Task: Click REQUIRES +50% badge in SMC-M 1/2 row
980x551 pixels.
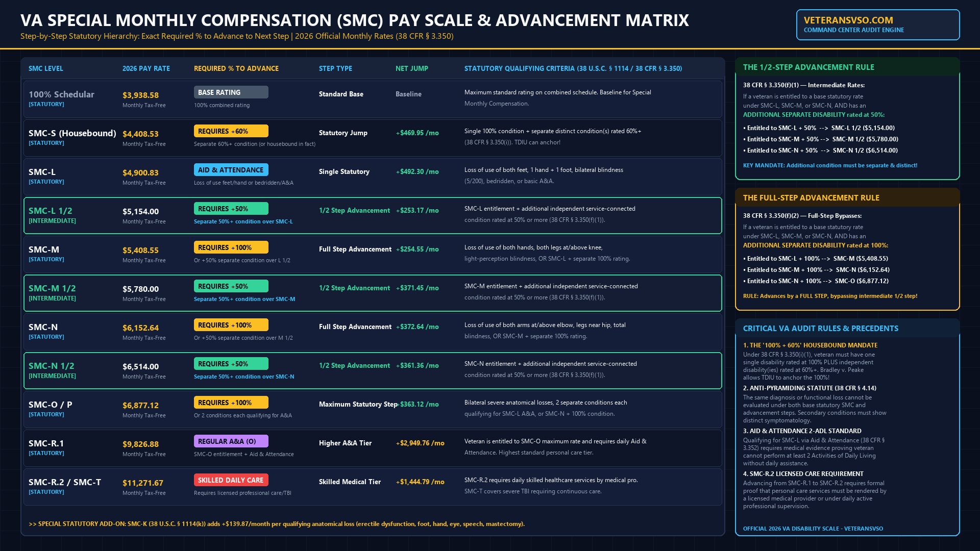Action: (231, 286)
